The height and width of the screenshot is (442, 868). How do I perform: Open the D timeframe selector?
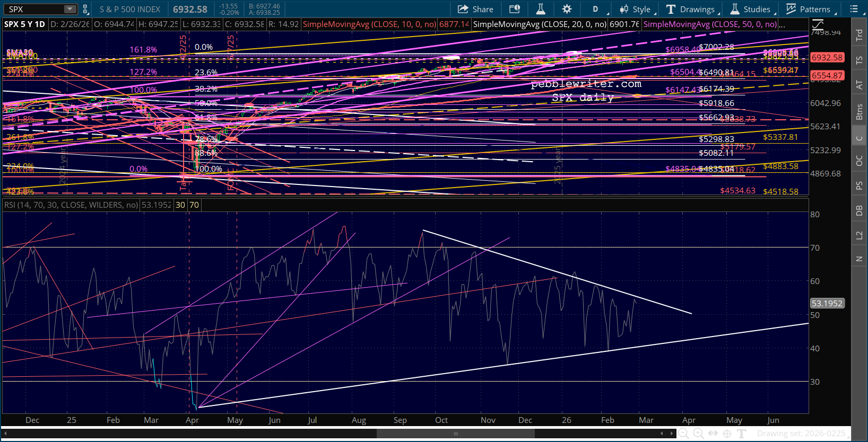point(595,9)
